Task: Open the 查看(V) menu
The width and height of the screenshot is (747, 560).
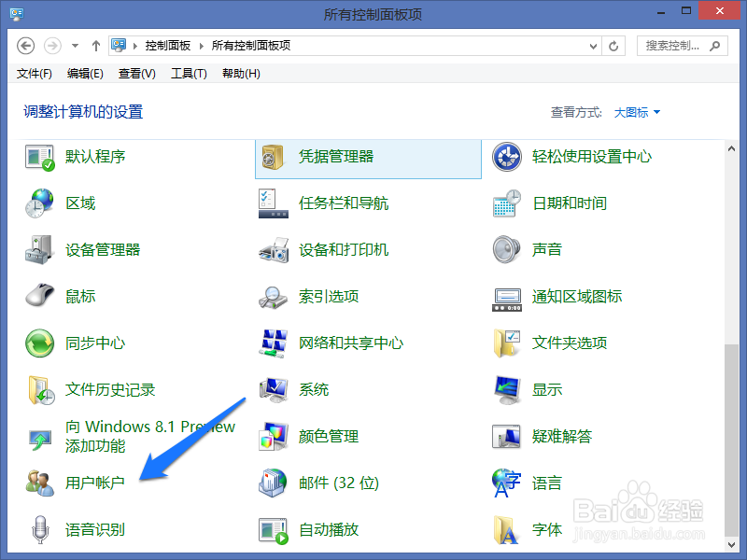Action: 136,74
